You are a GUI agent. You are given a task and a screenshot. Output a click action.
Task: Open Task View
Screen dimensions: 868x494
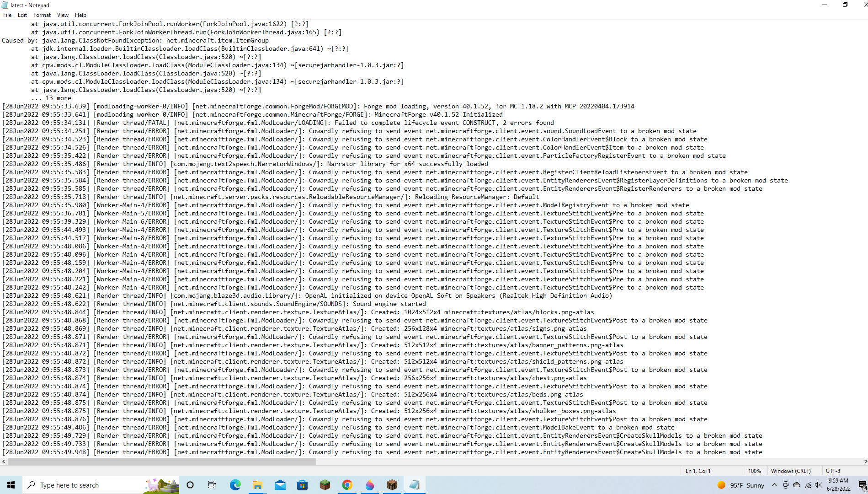(212, 485)
